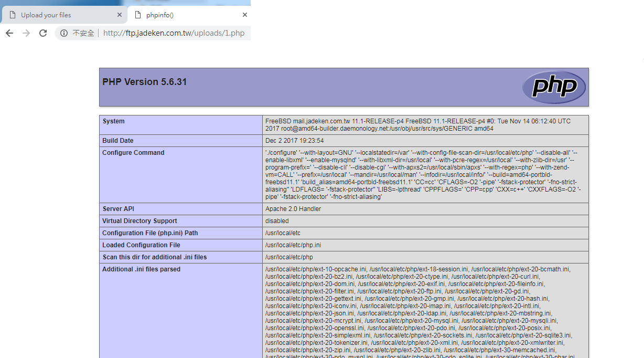Click the /usr/local/etc/php value
644x358 pixels.
[289, 257]
